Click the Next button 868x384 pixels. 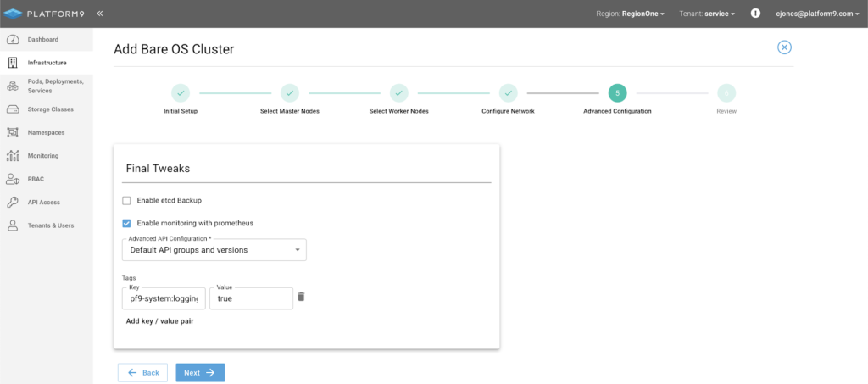point(200,372)
